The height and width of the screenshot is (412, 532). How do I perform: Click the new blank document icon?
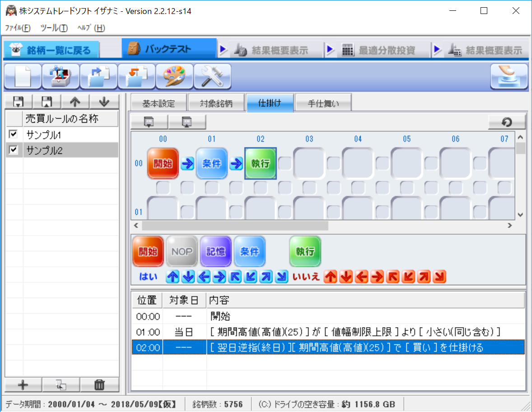coord(23,77)
